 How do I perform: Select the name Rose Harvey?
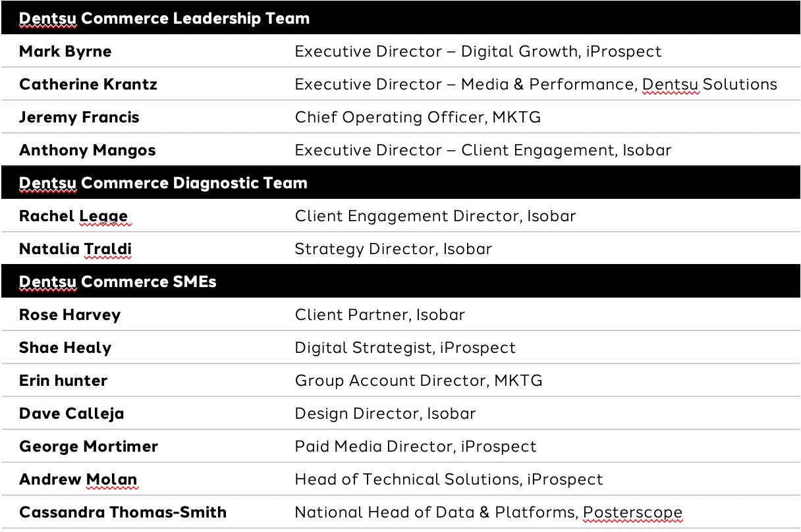click(x=70, y=315)
